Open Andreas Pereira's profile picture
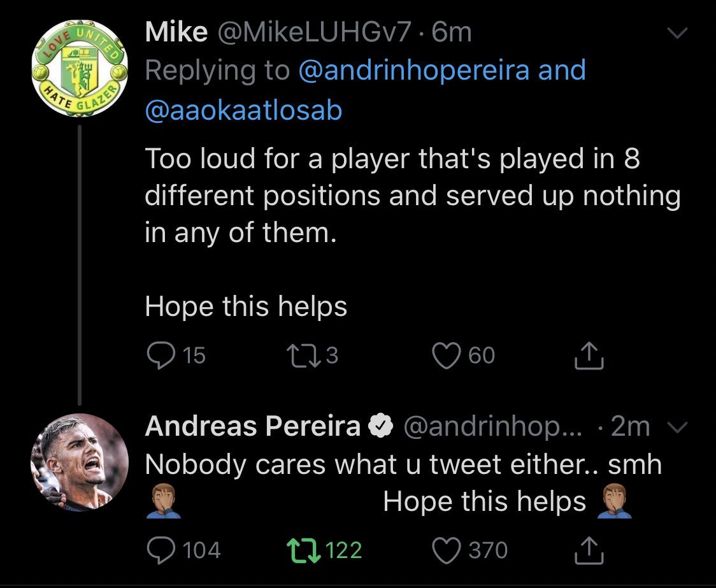 tap(78, 462)
